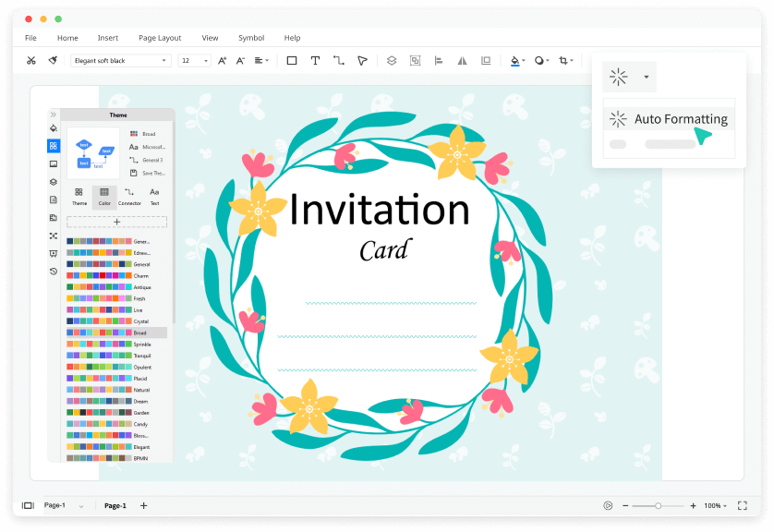The height and width of the screenshot is (532, 774).
Task: Click the Cut scissors icon
Action: 31,60
